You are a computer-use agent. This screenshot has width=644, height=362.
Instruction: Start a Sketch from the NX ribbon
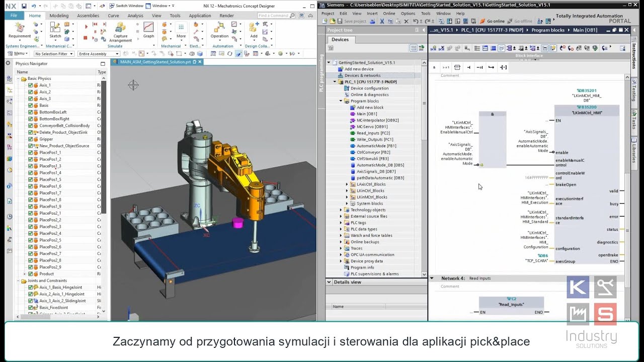pyautogui.click(x=55, y=30)
